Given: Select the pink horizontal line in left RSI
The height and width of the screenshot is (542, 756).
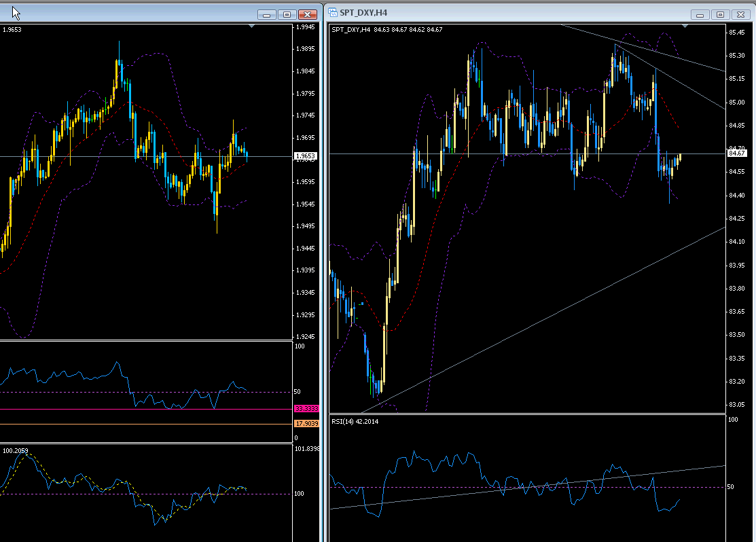Looking at the screenshot, I should coord(136,409).
